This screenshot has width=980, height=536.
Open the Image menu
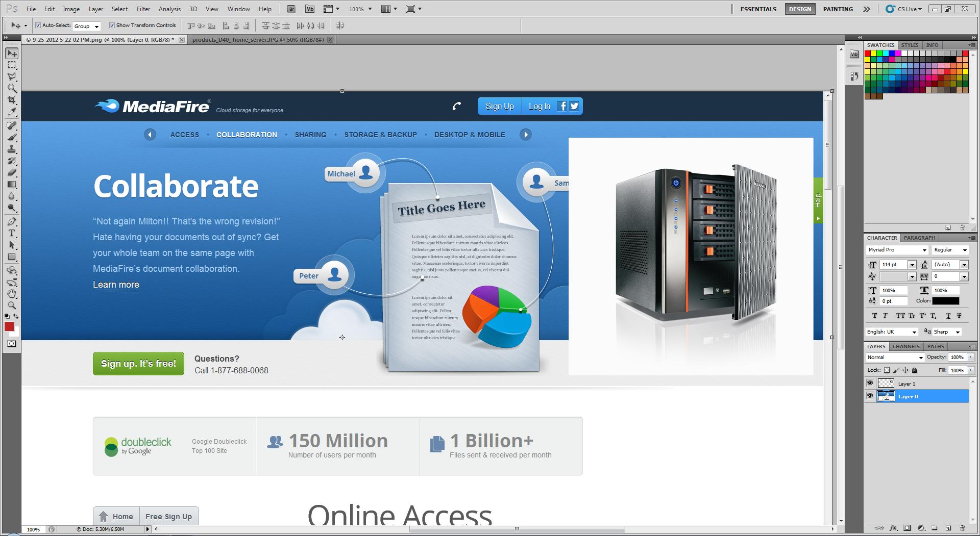click(x=71, y=9)
